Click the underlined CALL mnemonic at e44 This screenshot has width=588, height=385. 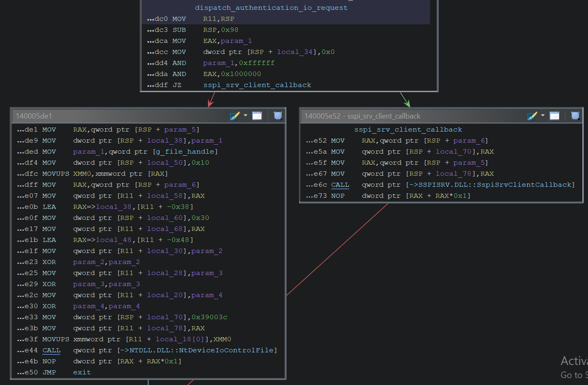click(51, 350)
